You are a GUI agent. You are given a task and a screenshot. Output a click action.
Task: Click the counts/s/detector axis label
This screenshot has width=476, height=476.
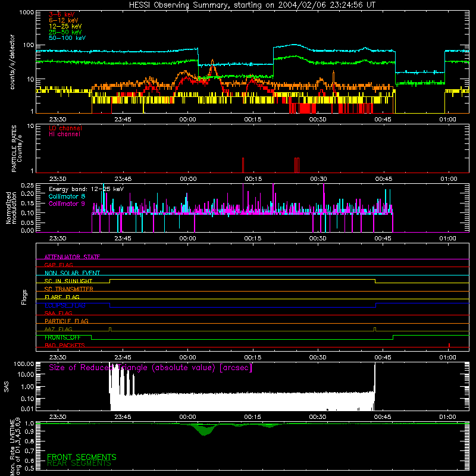point(12,62)
